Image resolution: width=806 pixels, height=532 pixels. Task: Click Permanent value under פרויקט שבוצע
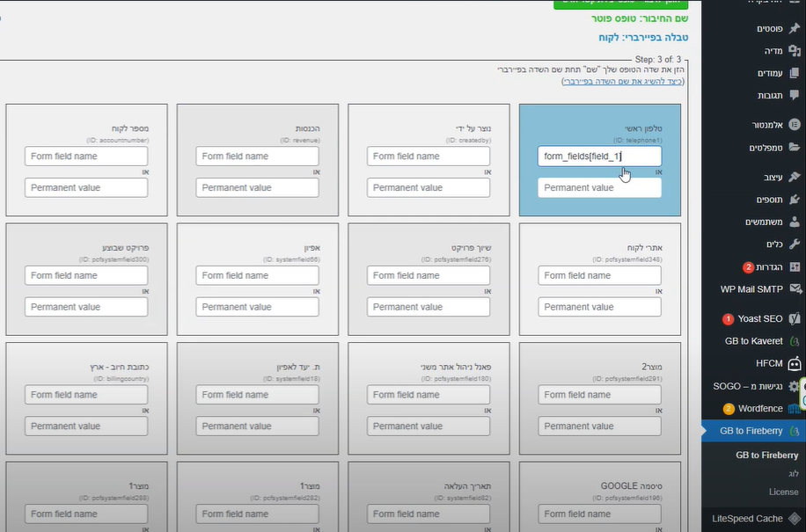pos(86,307)
